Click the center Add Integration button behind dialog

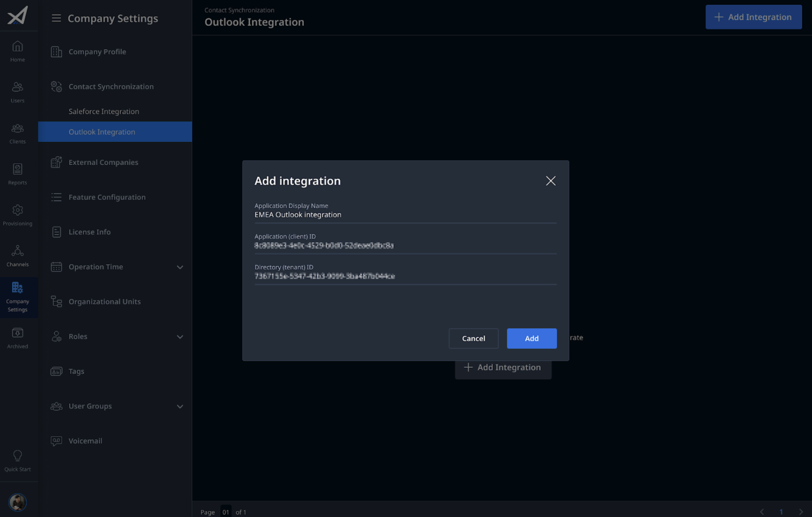(x=503, y=368)
